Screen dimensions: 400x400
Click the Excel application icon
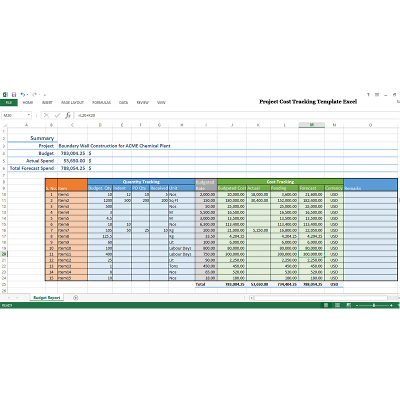[x=5, y=95]
